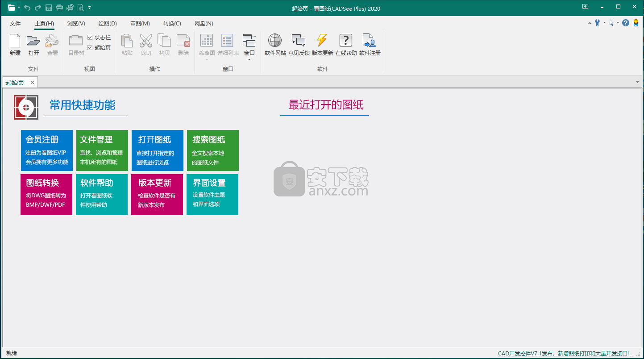Switch to the 转换(C) ribbon tab

[x=172, y=24]
